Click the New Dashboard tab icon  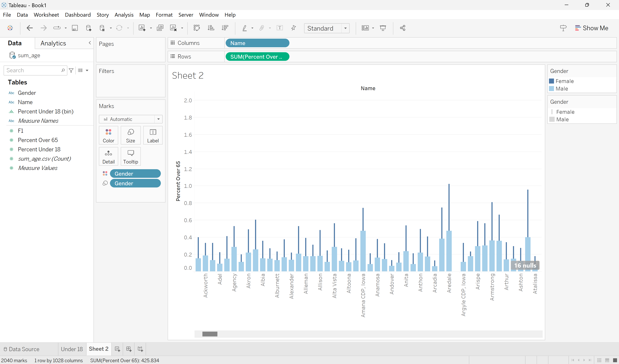point(129,349)
